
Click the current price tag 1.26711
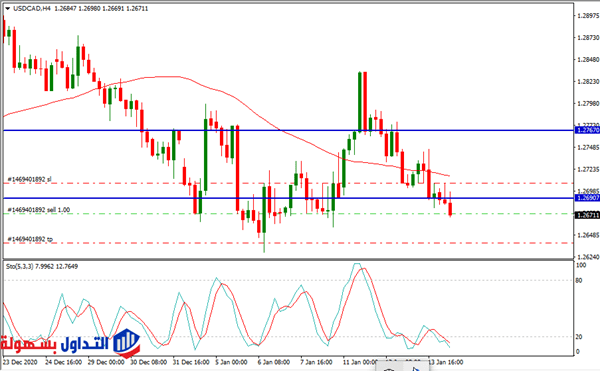tap(587, 215)
